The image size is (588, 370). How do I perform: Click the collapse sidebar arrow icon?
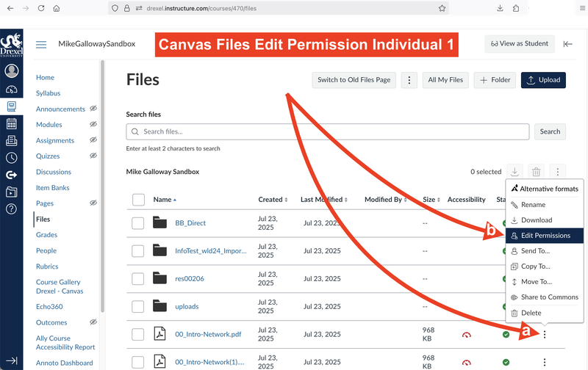click(x=567, y=44)
